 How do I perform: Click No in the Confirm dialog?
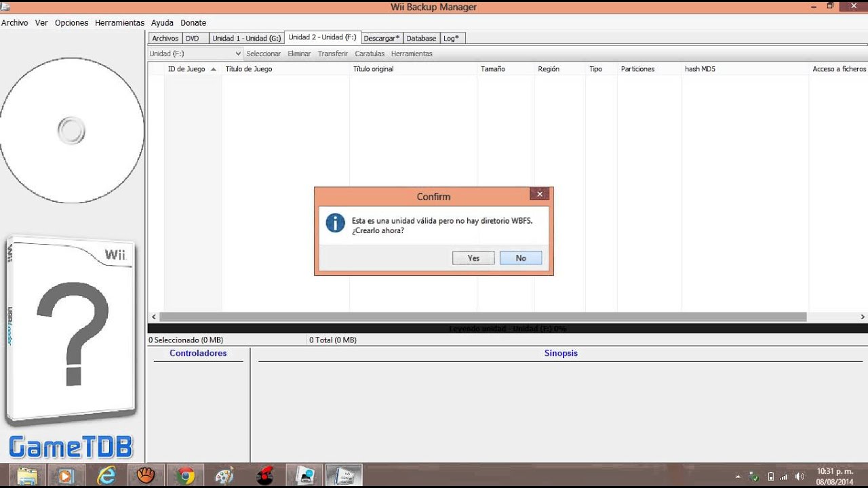coord(521,258)
